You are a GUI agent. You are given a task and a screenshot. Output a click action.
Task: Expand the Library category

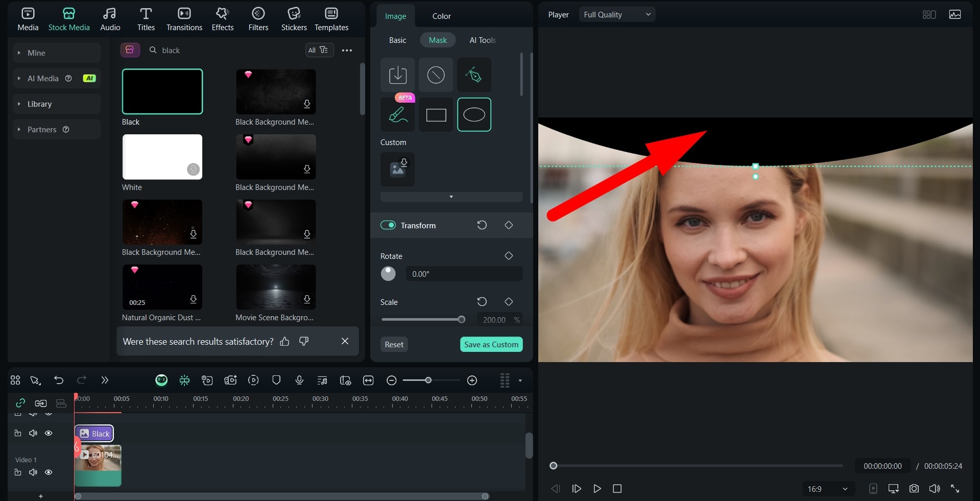[x=57, y=104]
